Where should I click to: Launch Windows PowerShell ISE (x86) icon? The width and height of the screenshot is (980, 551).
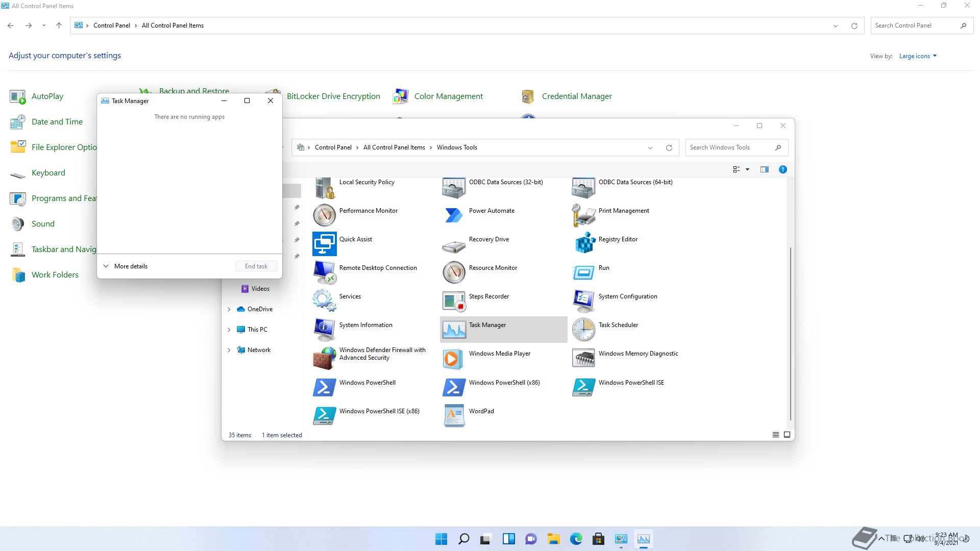[325, 416]
